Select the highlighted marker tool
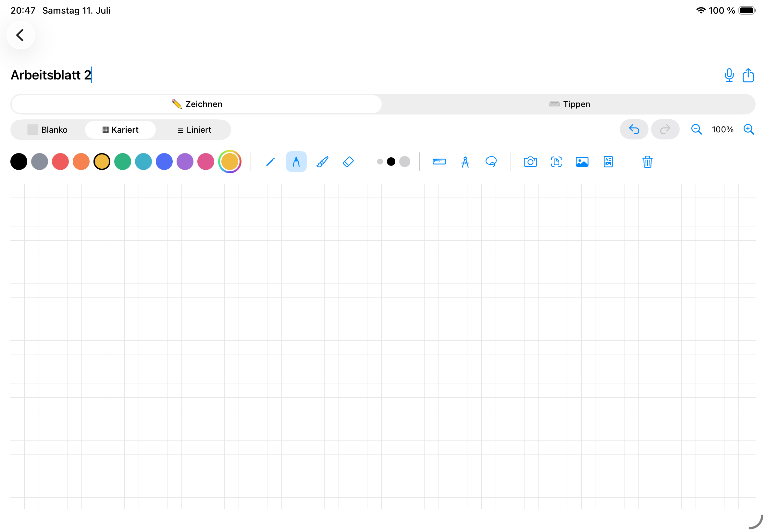This screenshot has height=532, width=766. coord(296,162)
